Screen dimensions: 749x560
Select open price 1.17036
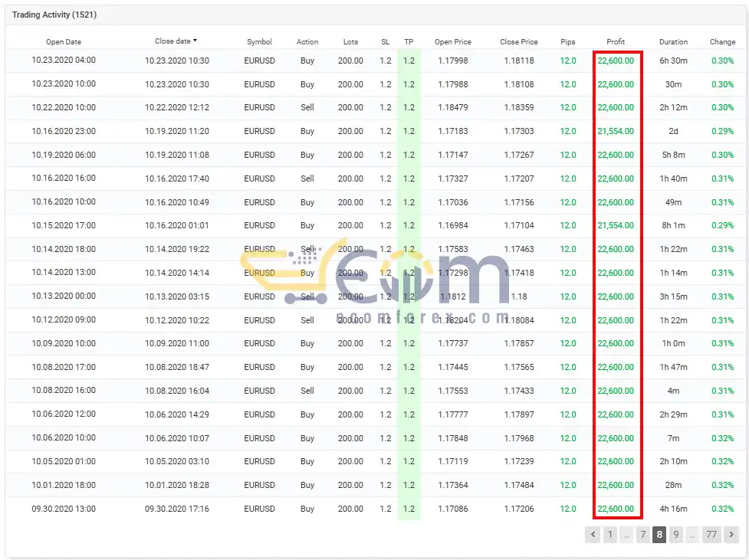pyautogui.click(x=453, y=202)
